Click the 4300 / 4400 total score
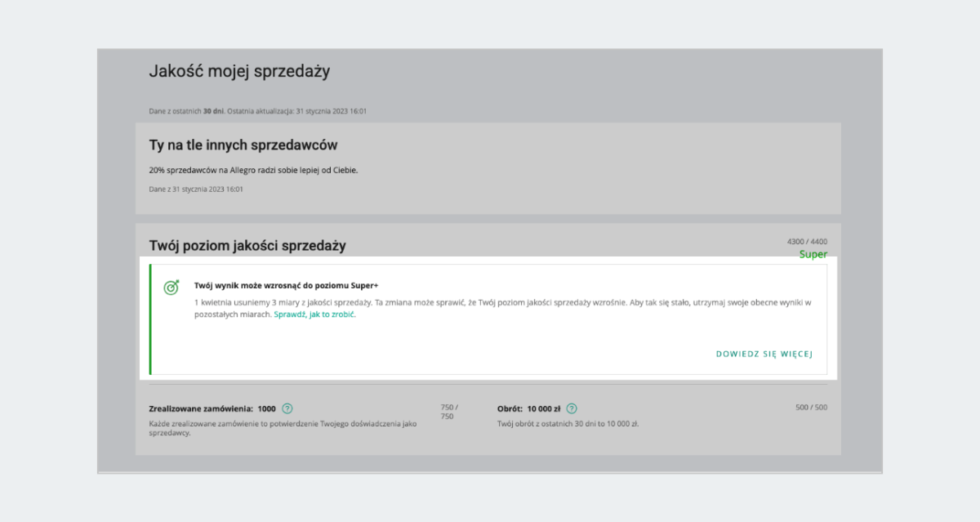 point(807,242)
